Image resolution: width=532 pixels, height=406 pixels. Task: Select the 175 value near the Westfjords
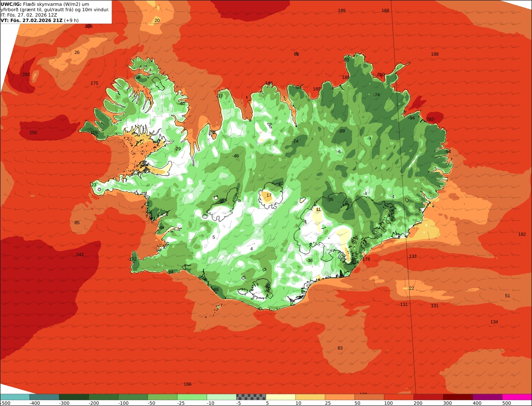pos(94,83)
